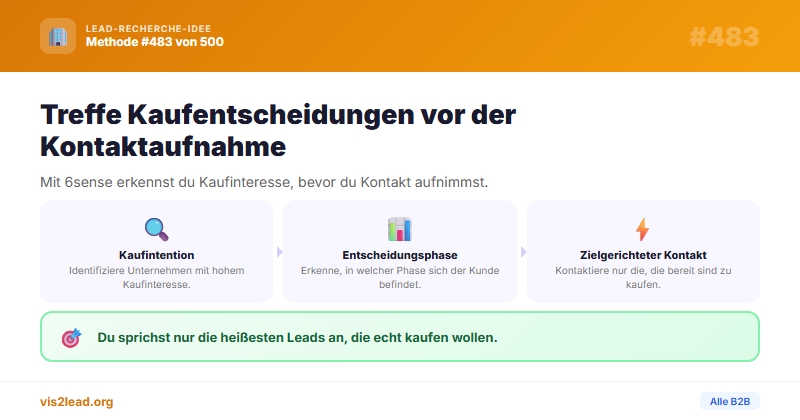Click the Methode #483 von 500 text
The height and width of the screenshot is (420, 800).
[x=155, y=42]
